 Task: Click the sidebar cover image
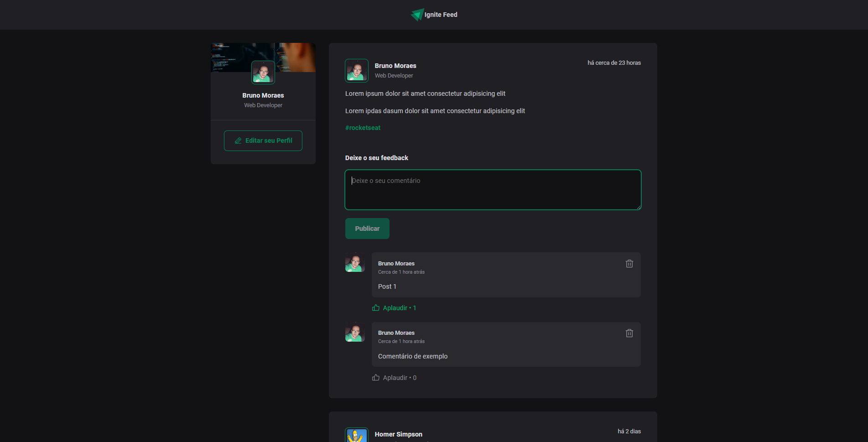pos(263,57)
